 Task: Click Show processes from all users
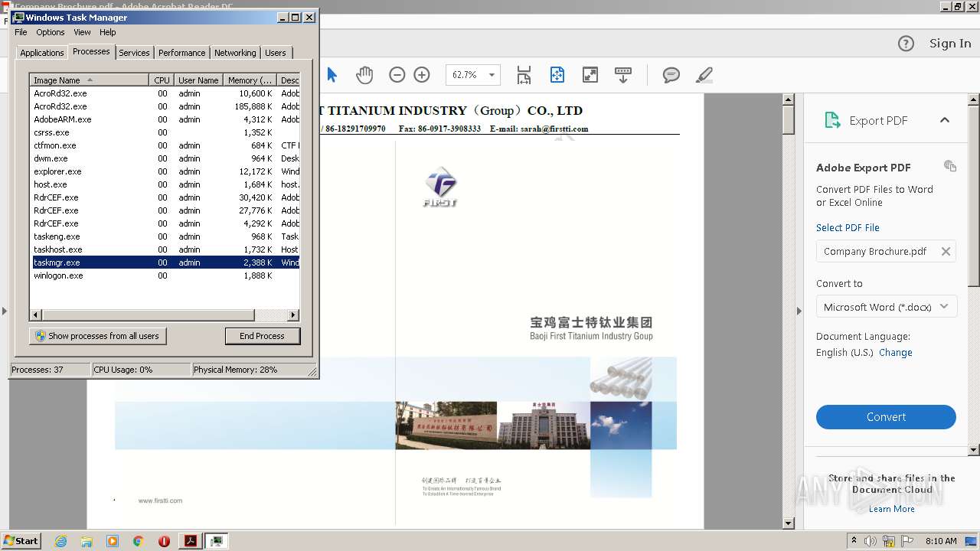97,336
